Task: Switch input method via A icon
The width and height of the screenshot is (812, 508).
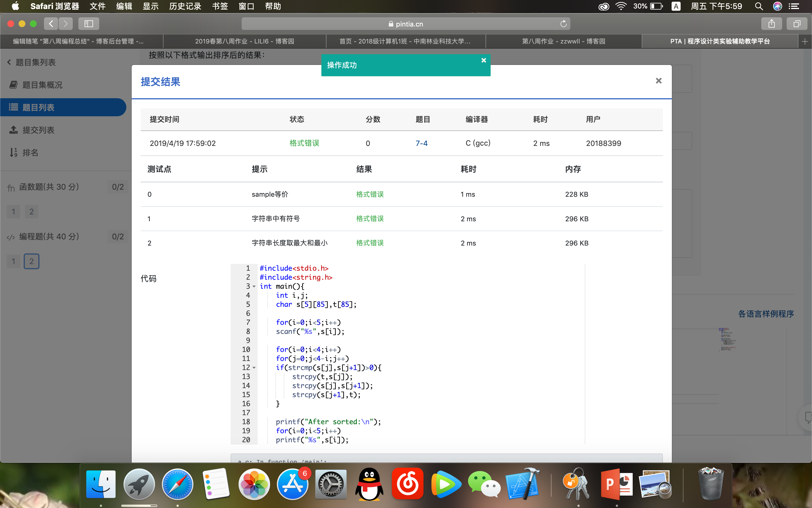Action: (676, 6)
